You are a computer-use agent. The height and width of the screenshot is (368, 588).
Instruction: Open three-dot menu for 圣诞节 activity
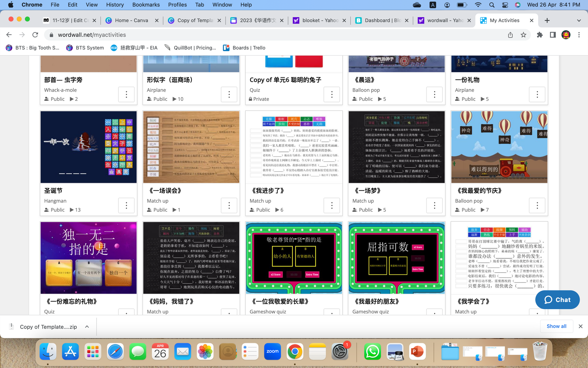(x=126, y=206)
